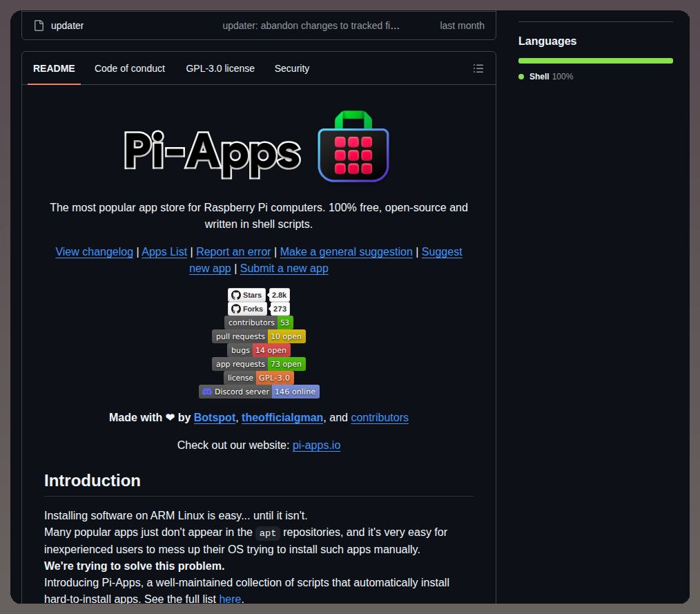Visit the Botspot profile link
700x614 pixels.
pyautogui.click(x=215, y=418)
